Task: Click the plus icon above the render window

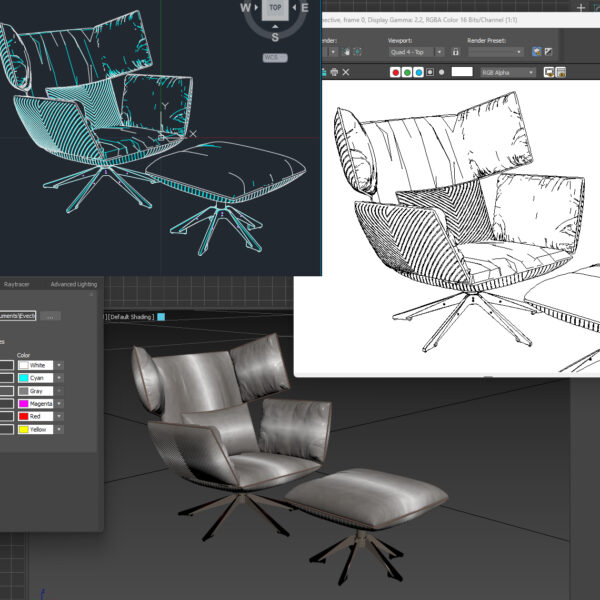Action: click(581, 7)
